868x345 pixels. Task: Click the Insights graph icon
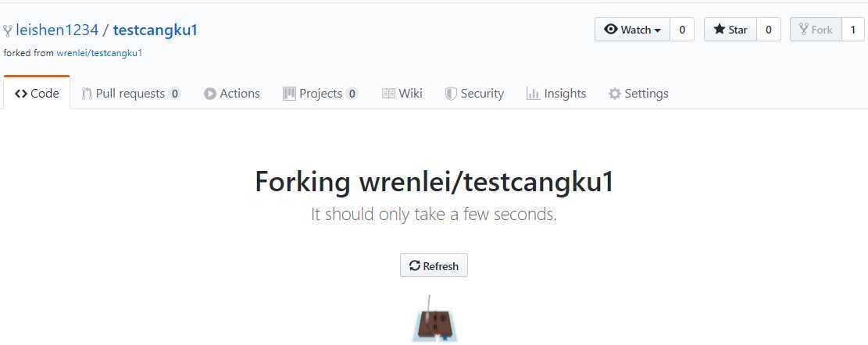(x=533, y=94)
